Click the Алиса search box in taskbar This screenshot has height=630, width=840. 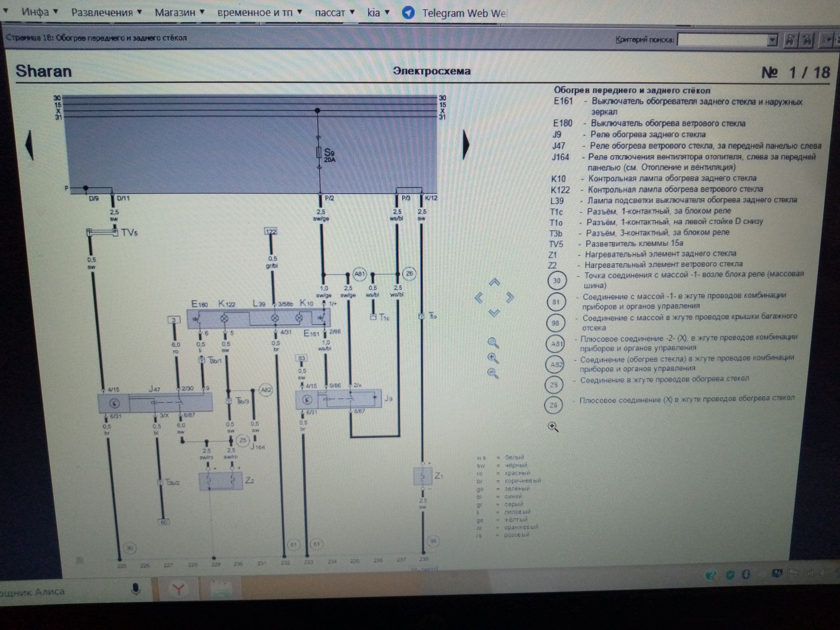[x=74, y=591]
